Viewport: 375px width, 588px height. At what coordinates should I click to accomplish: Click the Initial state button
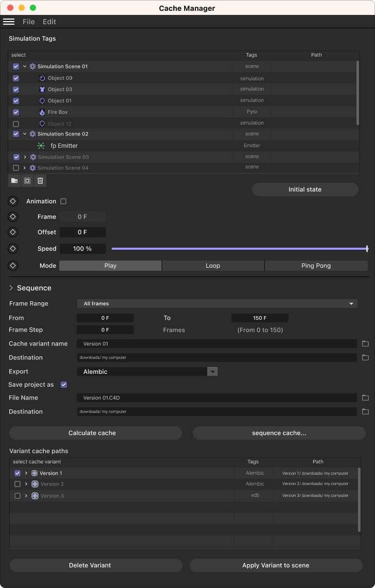pyautogui.click(x=305, y=189)
